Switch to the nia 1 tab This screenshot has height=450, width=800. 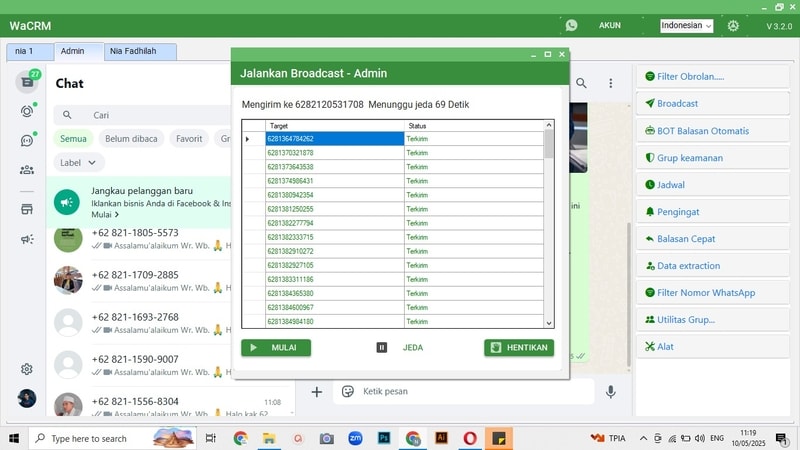[x=30, y=52]
